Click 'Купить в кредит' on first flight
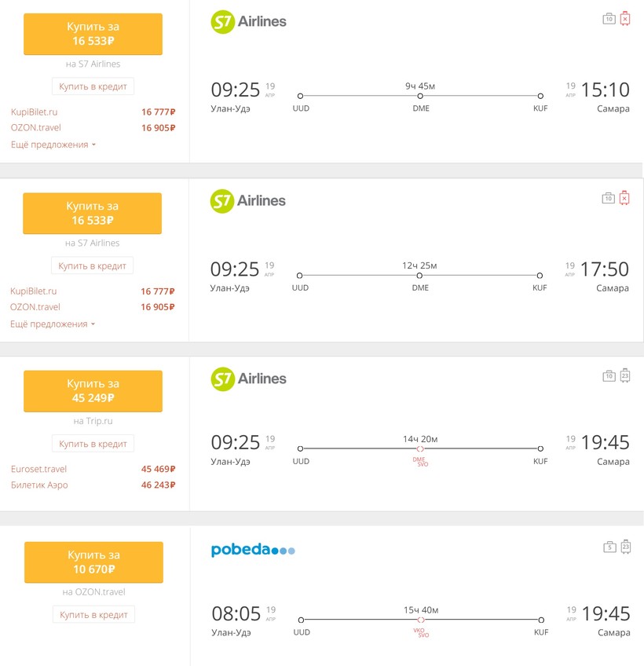This screenshot has width=644, height=666. pyautogui.click(x=93, y=86)
